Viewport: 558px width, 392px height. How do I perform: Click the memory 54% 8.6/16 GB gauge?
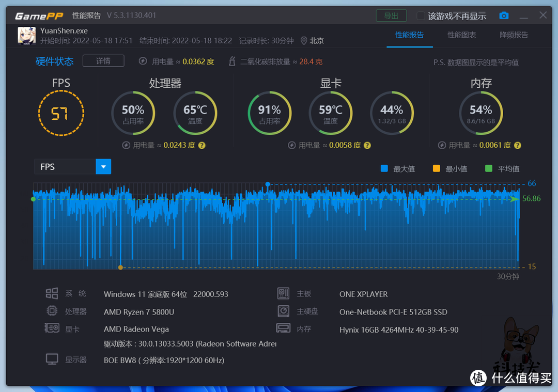(481, 113)
